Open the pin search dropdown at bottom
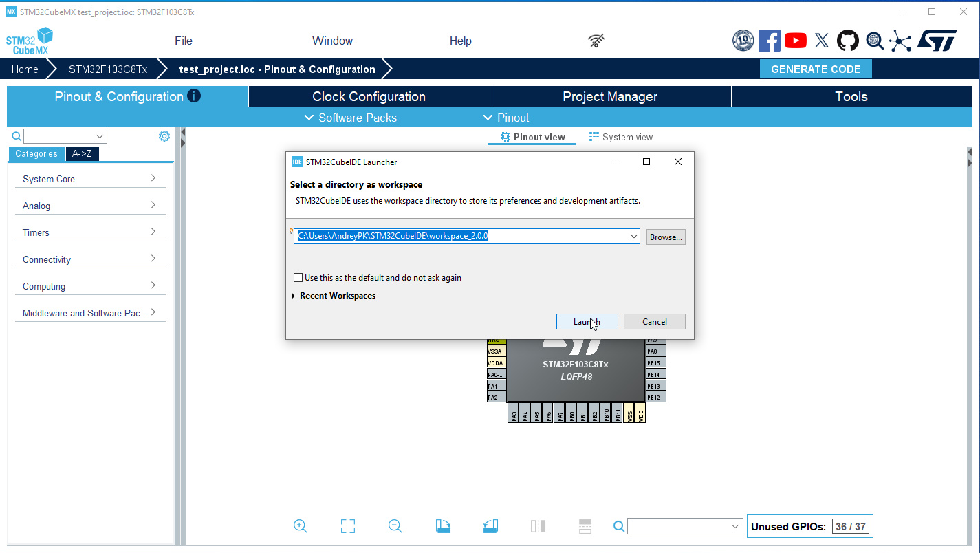 pyautogui.click(x=736, y=526)
